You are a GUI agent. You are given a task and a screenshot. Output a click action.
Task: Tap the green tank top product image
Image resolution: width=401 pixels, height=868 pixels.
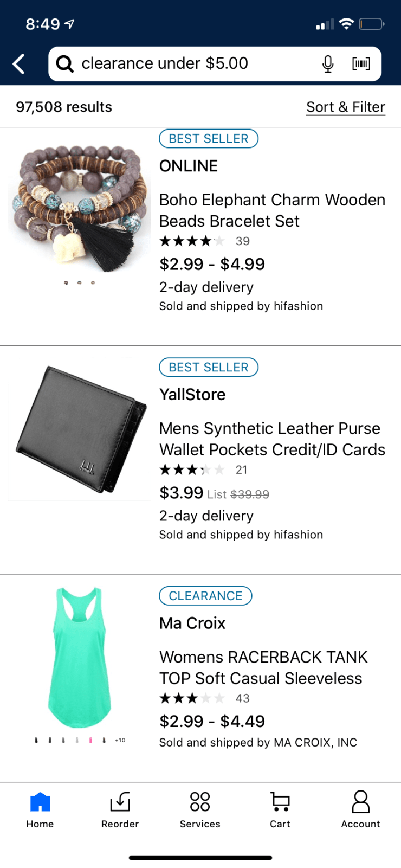coord(80,657)
